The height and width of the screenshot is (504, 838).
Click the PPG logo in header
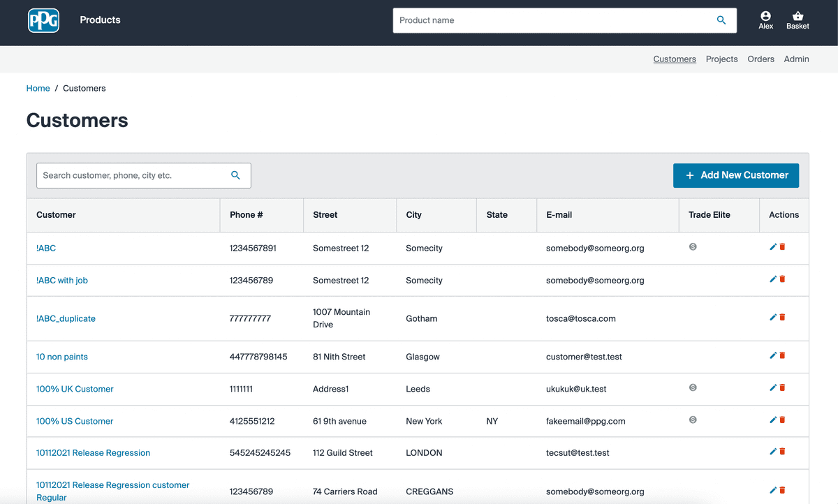click(43, 20)
